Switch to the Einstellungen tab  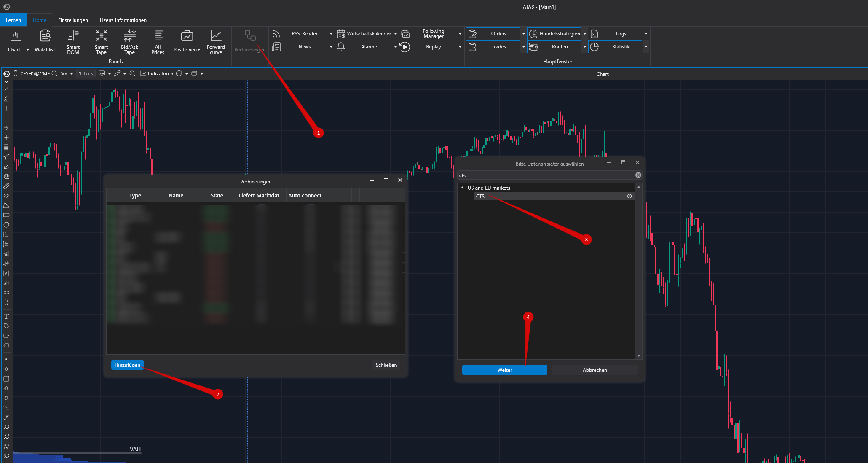pos(73,20)
